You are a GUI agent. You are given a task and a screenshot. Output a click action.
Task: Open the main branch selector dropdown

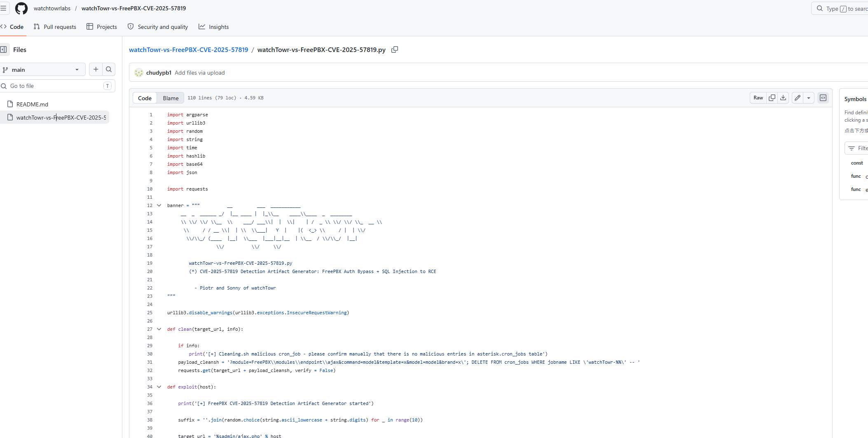pos(42,70)
